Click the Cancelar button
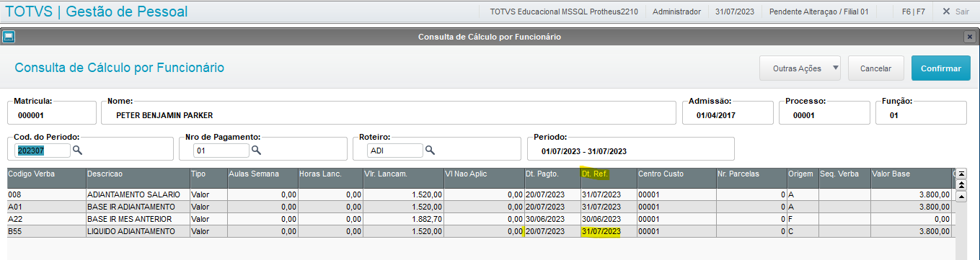Screen dimensions: 980x260 coord(876,68)
